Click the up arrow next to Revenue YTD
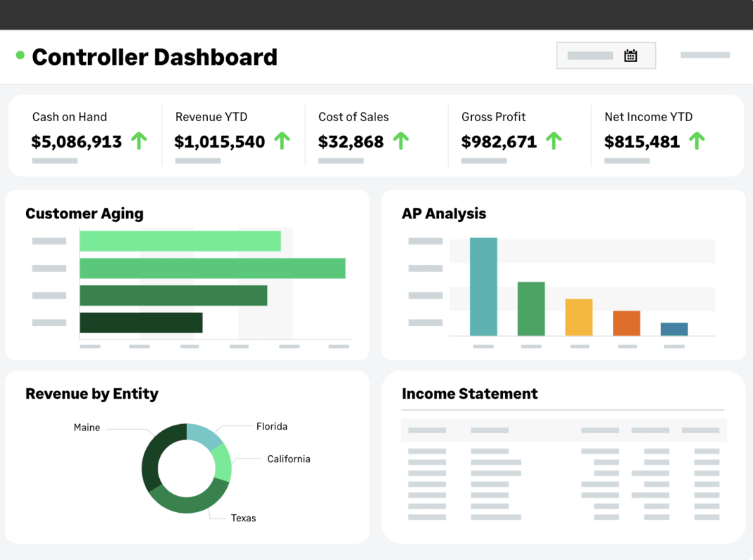Screen dimensions: 753x560 coord(282,141)
